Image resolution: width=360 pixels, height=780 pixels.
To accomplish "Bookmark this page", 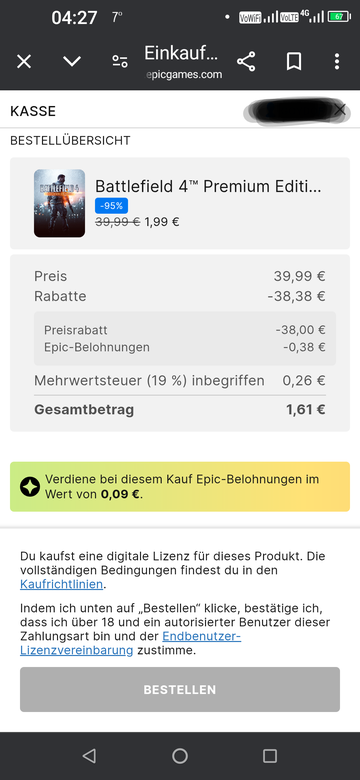I will [294, 62].
